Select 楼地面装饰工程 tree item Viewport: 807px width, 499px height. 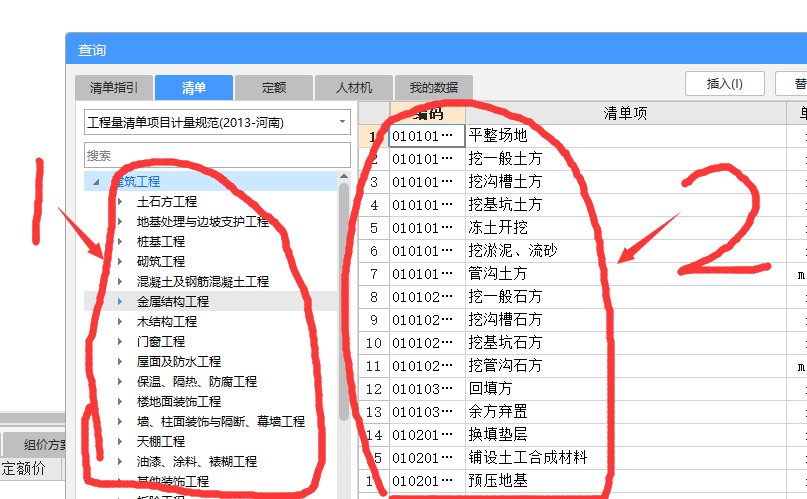179,401
